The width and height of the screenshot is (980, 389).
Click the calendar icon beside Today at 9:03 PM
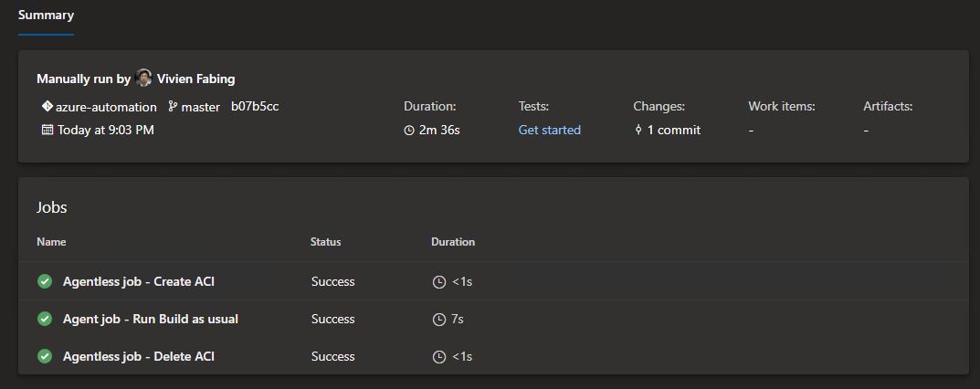tap(47, 130)
